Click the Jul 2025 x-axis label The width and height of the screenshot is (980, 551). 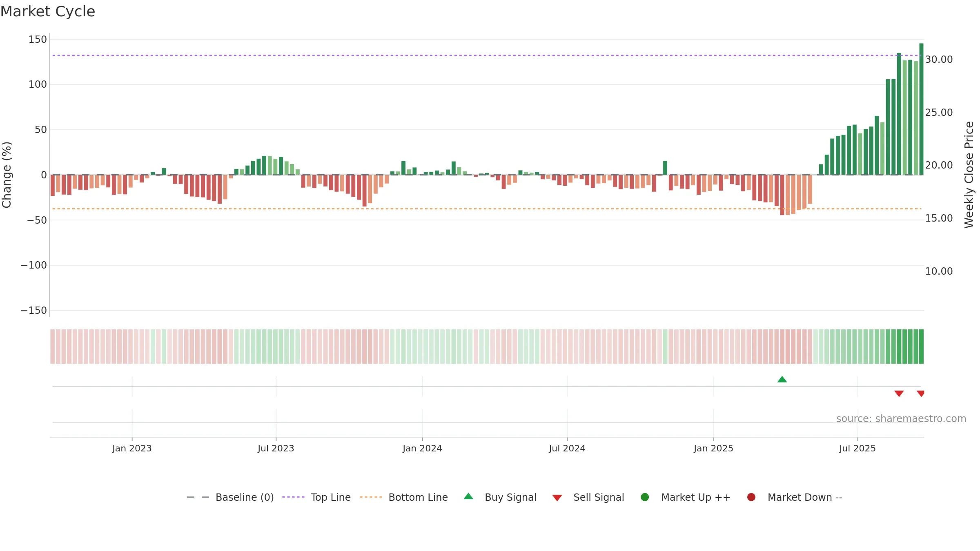coord(857,449)
